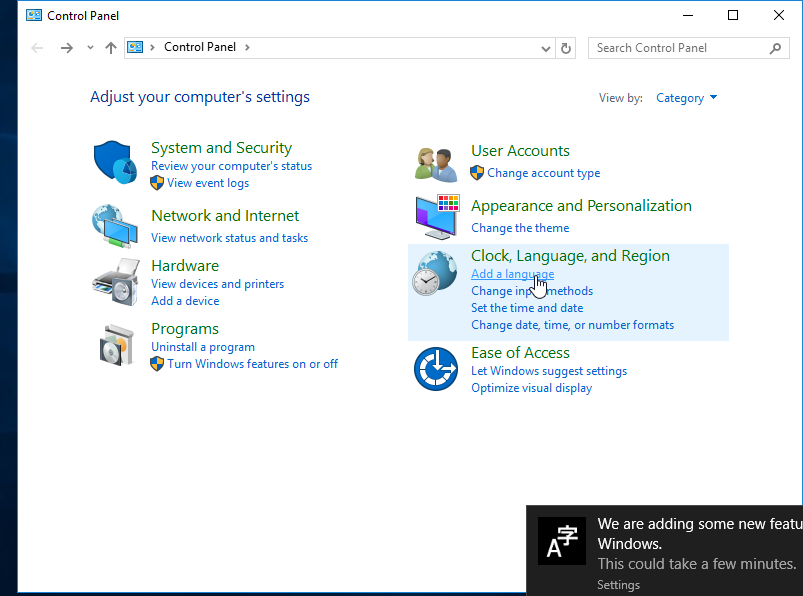Screen dimensions: 803x596
Task: Click the Clock, Language, and Region globe icon
Action: pos(435,273)
